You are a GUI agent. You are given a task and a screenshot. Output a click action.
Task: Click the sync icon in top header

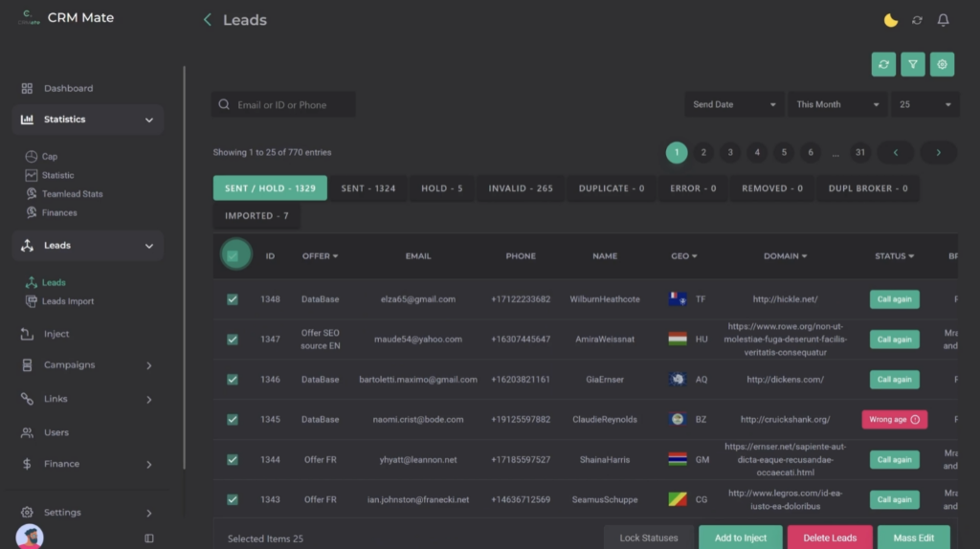[x=917, y=20]
